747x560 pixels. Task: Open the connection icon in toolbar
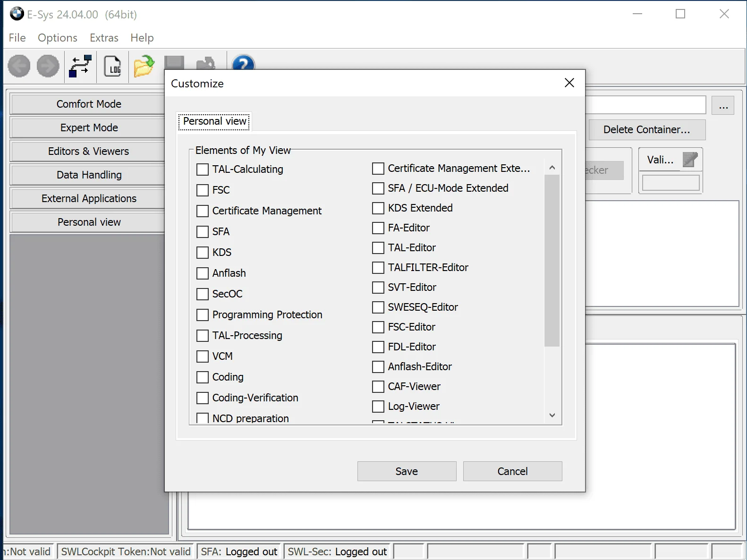[80, 66]
